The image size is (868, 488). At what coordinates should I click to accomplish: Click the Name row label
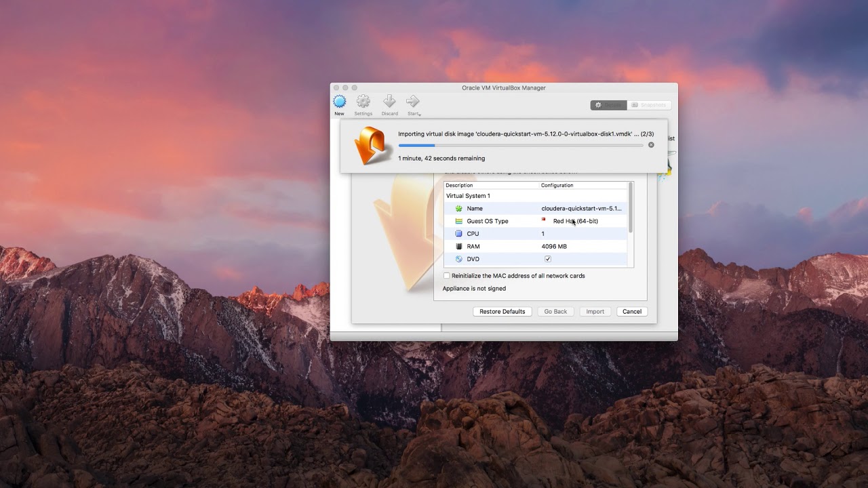(x=475, y=209)
